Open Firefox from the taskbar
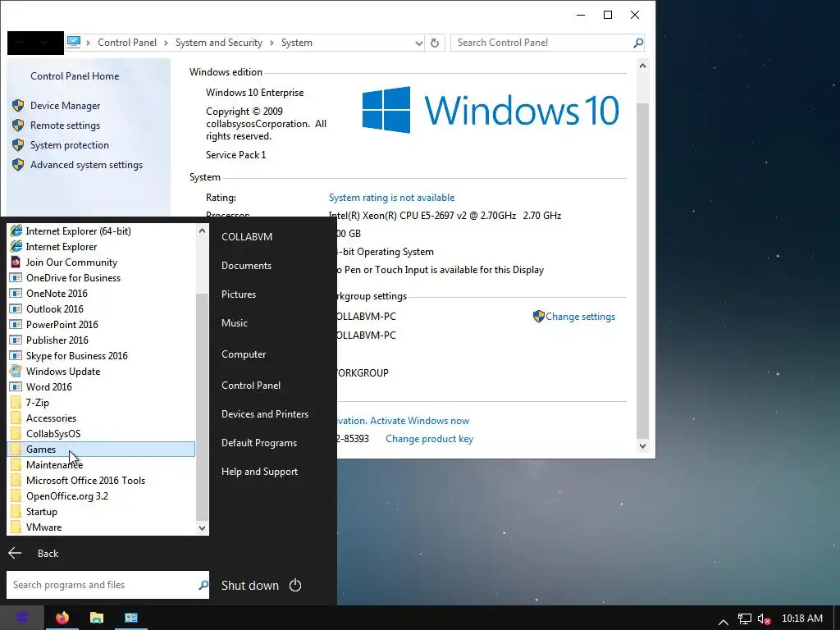The image size is (840, 630). pyautogui.click(x=62, y=618)
